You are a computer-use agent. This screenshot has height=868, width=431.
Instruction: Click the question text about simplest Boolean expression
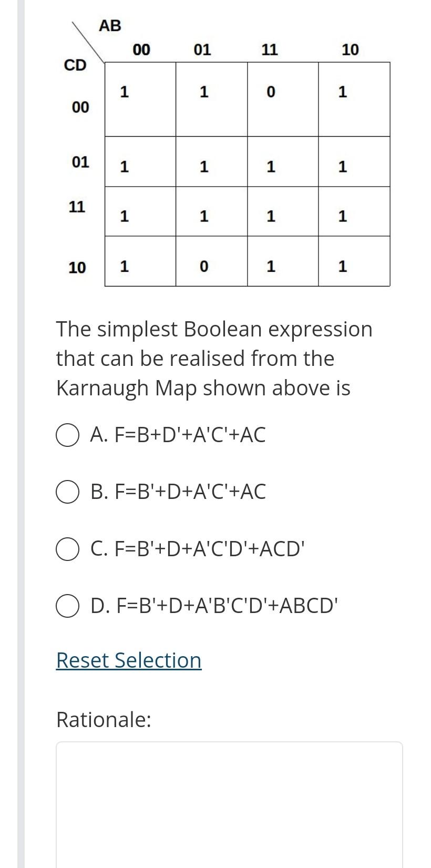tap(214, 358)
